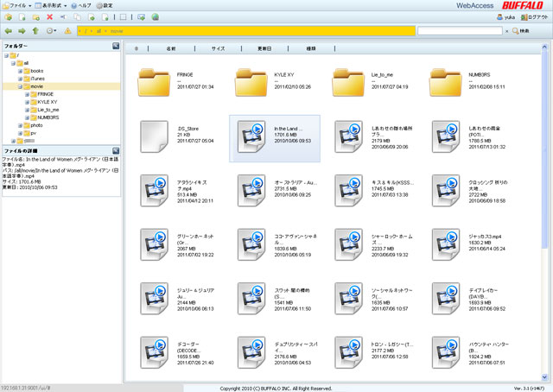Image resolution: width=553 pixels, height=392 pixels.
Task: Expand the books folder in tree
Action: [20, 71]
